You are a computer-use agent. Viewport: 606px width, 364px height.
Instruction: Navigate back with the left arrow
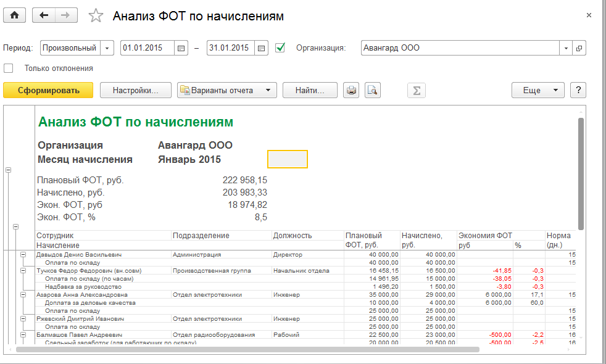[x=44, y=15]
